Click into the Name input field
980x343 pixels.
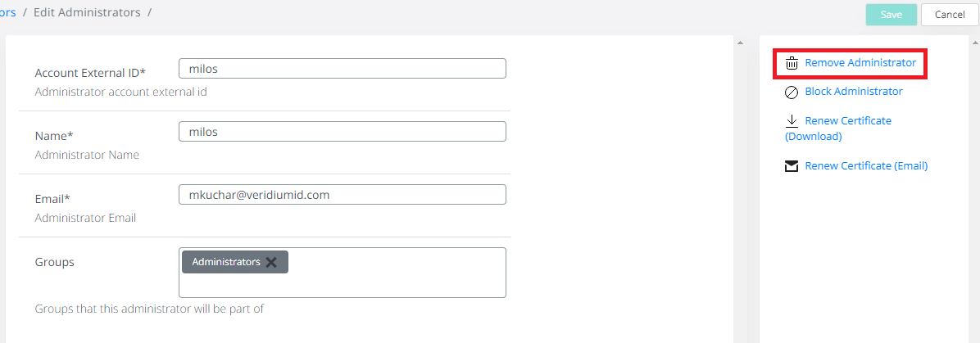coord(342,131)
